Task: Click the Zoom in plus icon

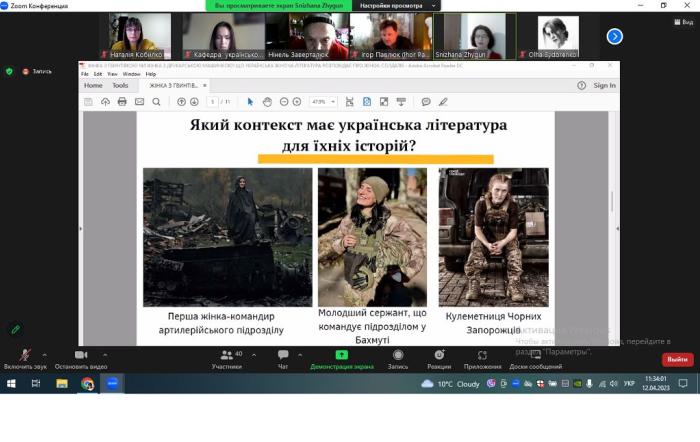Action: pyautogui.click(x=297, y=102)
